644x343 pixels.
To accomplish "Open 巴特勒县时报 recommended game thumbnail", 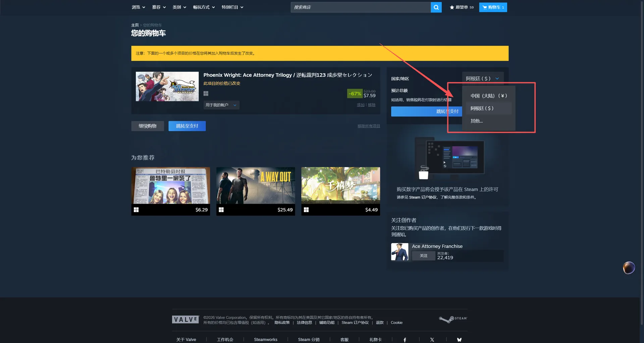I will (171, 186).
